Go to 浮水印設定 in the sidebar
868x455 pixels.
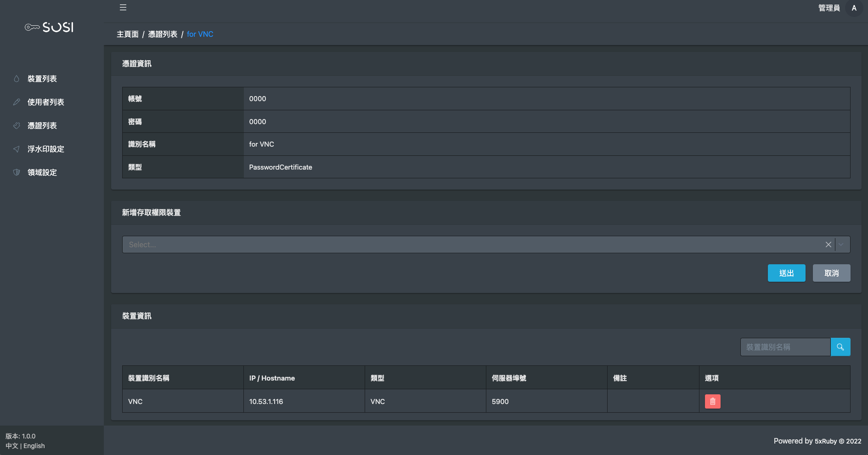46,149
